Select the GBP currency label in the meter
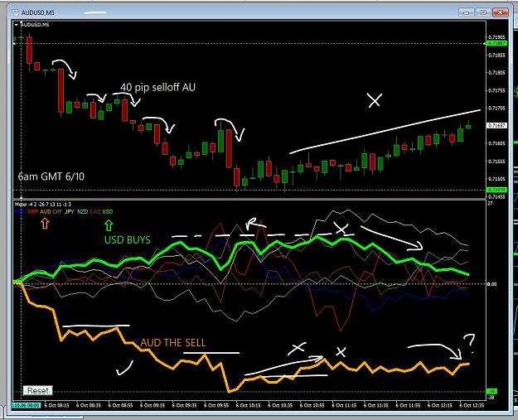 pyautogui.click(x=32, y=211)
